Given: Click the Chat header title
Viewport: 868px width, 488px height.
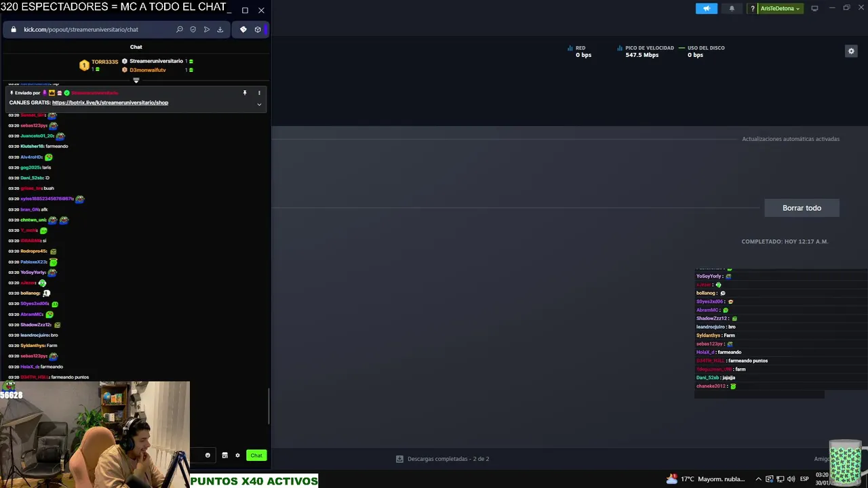Looking at the screenshot, I should coord(136,47).
